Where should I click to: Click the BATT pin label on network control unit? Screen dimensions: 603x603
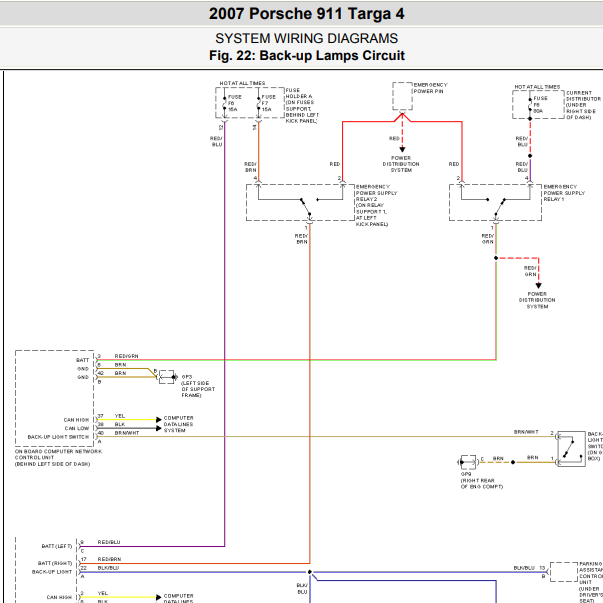coord(82,360)
